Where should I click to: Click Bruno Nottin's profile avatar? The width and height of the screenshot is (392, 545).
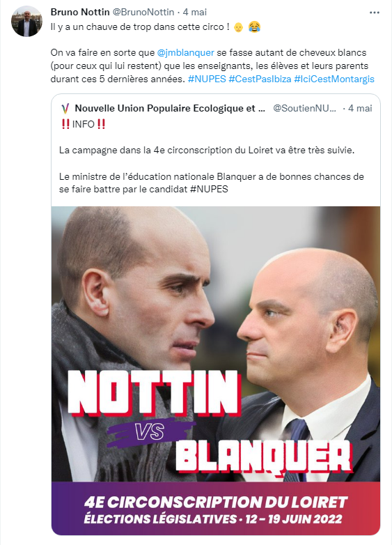[x=26, y=21]
